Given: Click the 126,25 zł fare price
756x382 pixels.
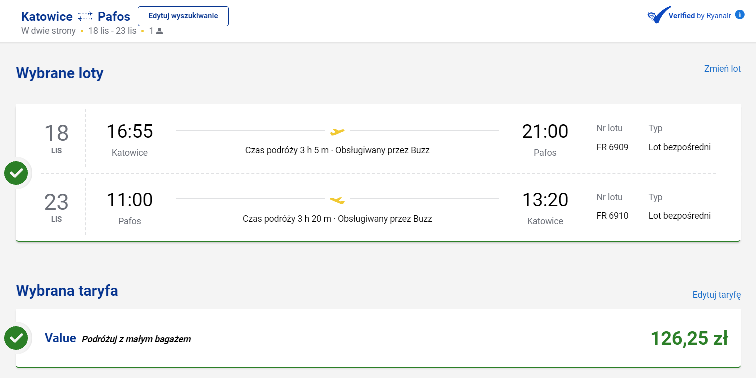Looking at the screenshot, I should [x=689, y=339].
